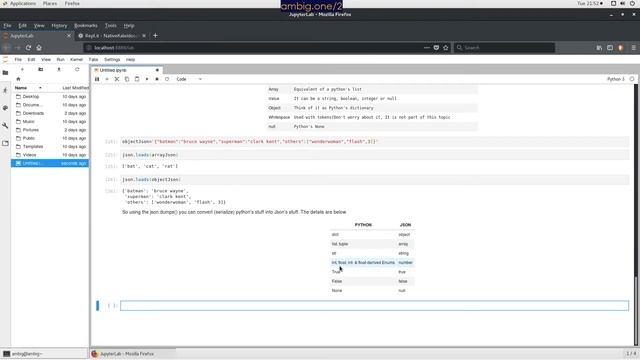
Task: Click the empty notebook code cell
Action: pyautogui.click(x=374, y=306)
